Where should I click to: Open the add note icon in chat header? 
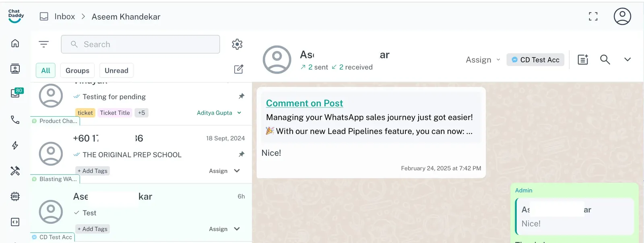[583, 60]
